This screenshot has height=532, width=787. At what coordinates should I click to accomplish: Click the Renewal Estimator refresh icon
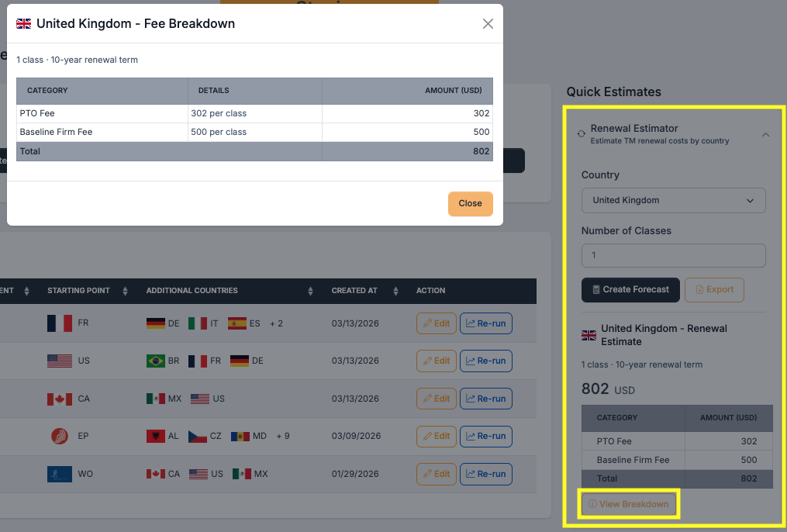(x=581, y=134)
